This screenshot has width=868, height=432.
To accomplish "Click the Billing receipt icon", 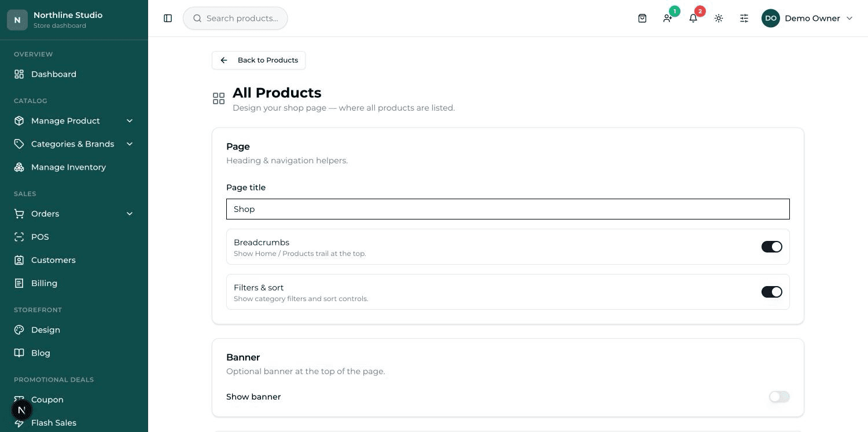I will 19,283.
